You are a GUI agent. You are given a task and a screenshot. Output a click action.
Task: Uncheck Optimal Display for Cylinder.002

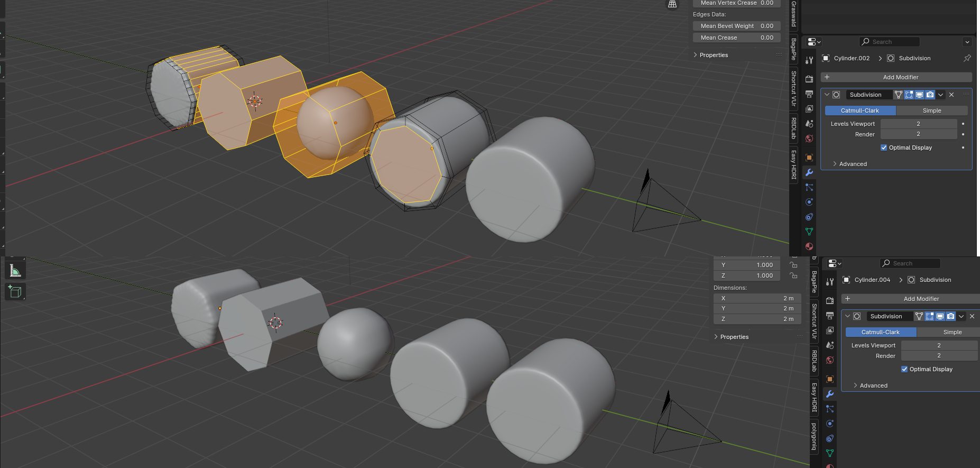coord(884,148)
